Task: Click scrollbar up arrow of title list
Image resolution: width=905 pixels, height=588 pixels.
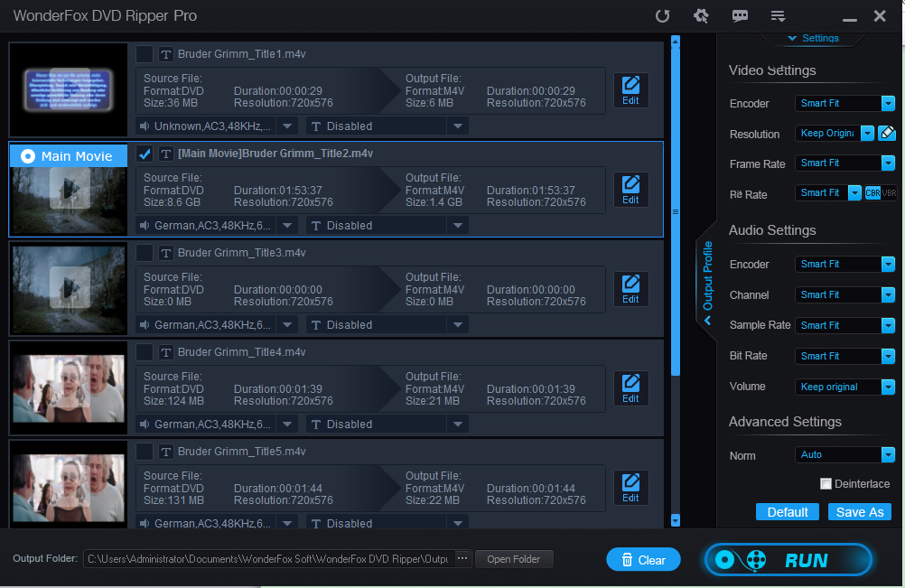Action: pos(676,42)
